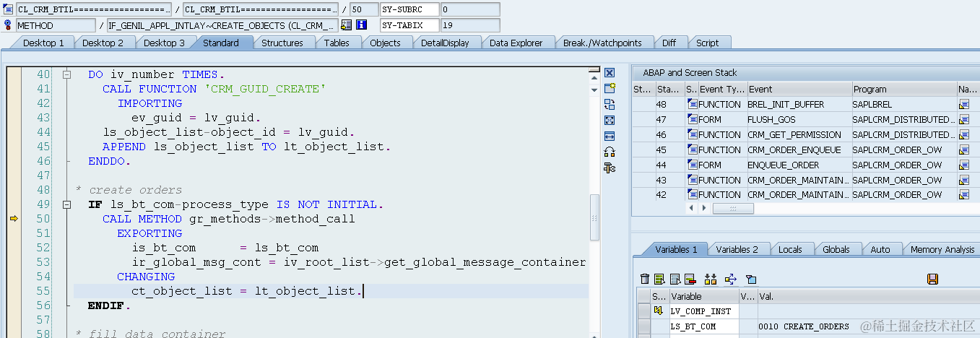Switch to the Desktop 2 tab
The height and width of the screenshot is (338, 980).
(x=103, y=43)
